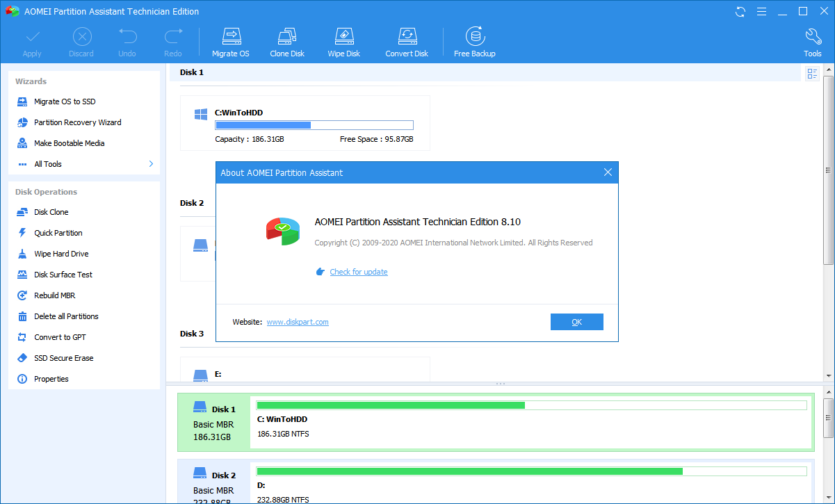Viewport: 835px width, 504px height.
Task: Select Convert to GPT operation
Action: tap(60, 337)
